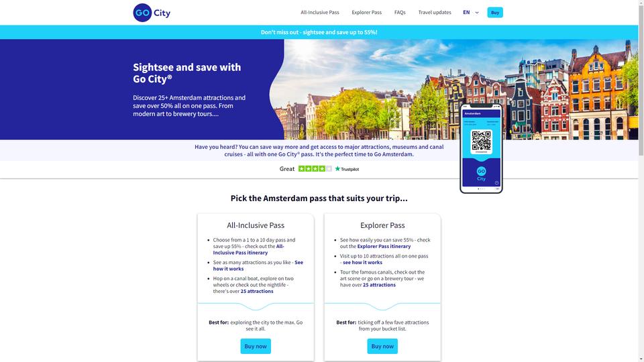Open the Explorer Pass menu item
644x362 pixels.
click(x=366, y=12)
